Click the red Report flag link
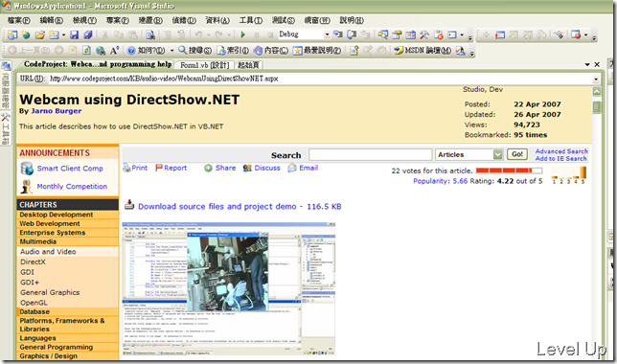 tap(171, 168)
